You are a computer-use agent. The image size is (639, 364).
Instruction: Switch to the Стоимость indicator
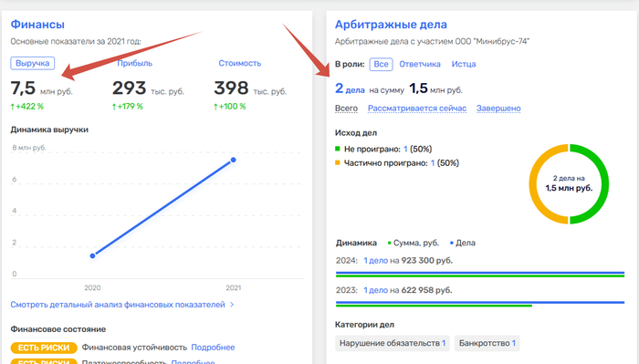(x=239, y=63)
